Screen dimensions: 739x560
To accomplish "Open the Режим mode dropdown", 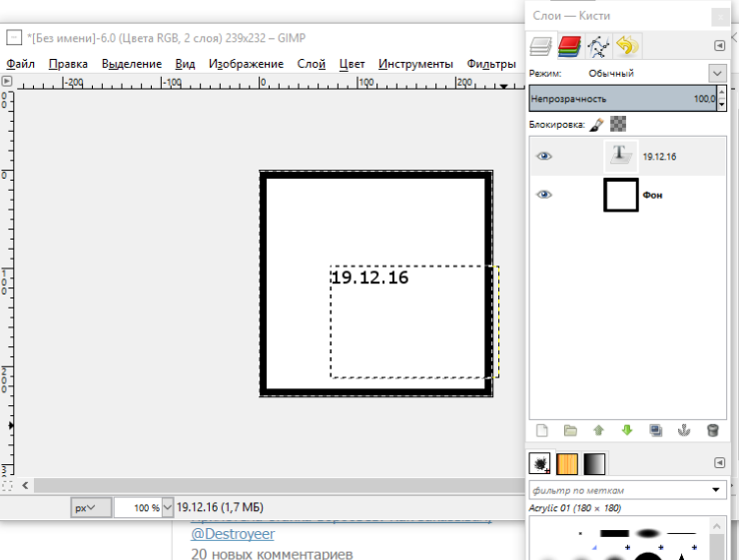I will pos(716,73).
